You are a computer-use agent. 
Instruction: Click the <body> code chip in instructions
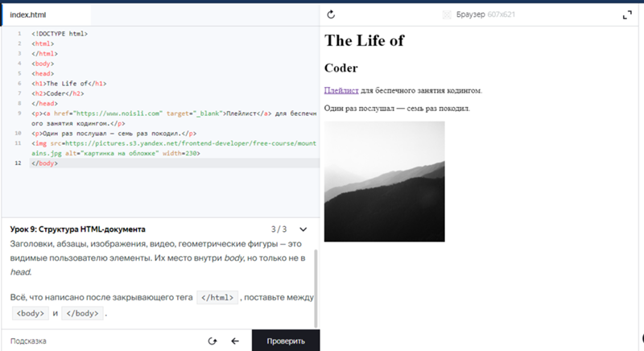click(31, 313)
